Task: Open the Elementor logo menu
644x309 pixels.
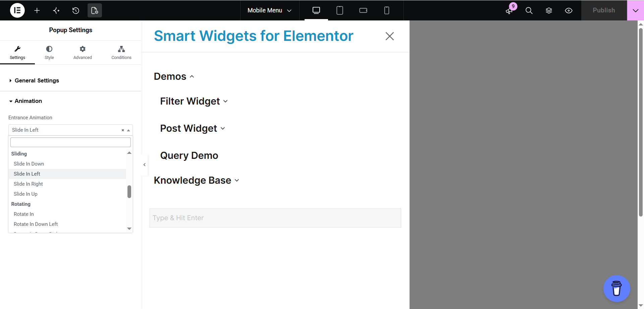Action: pos(17,10)
